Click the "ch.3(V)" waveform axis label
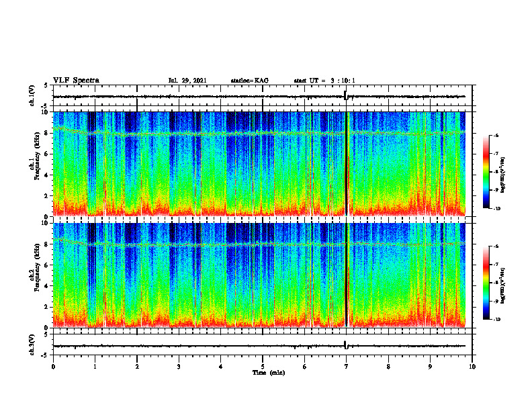The width and height of the screenshot is (532, 411). [32, 345]
